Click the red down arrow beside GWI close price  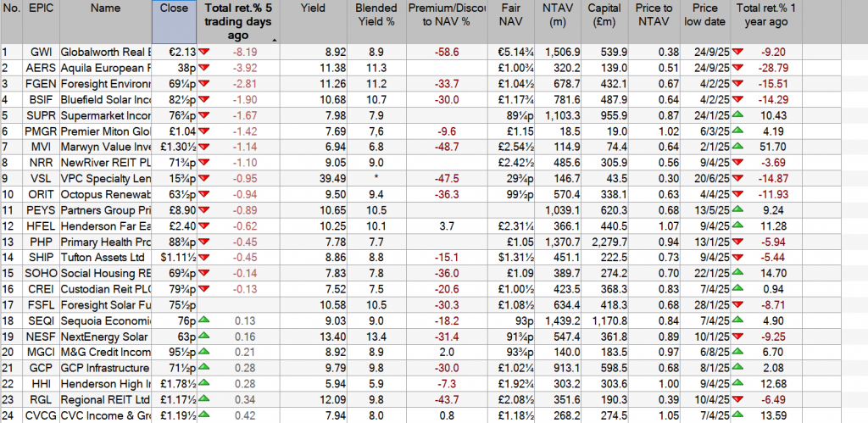204,52
